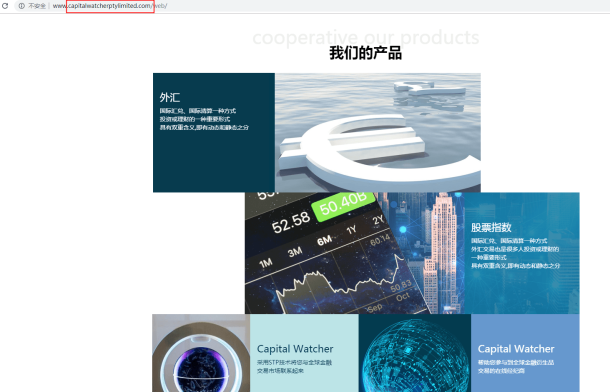
Task: Click the levitating globe image
Action: pyautogui.click(x=201, y=353)
